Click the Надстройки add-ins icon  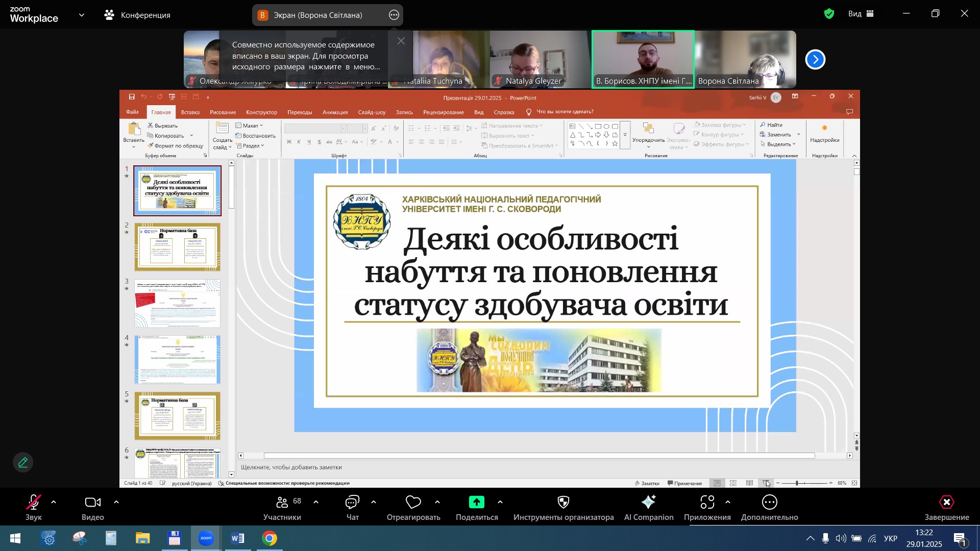tap(824, 129)
